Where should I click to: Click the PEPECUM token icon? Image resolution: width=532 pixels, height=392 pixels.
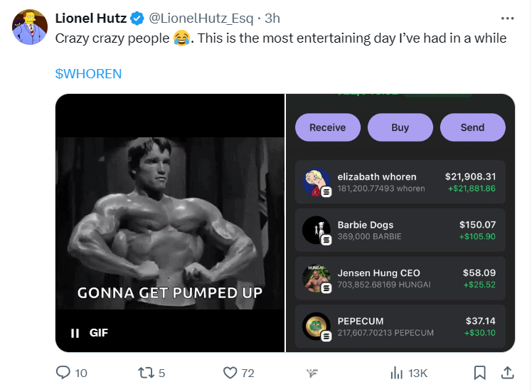tap(316, 327)
